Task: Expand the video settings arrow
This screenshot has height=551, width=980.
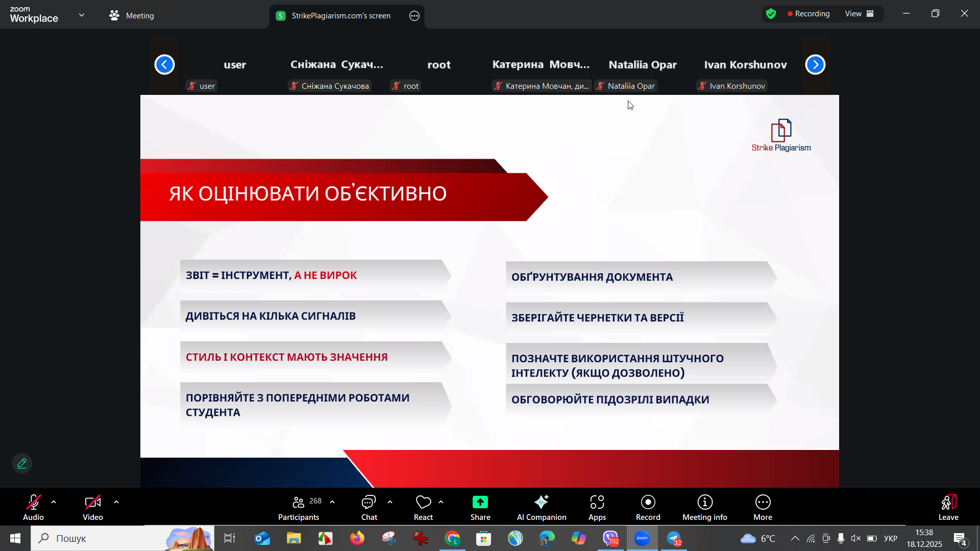Action: 116,503
